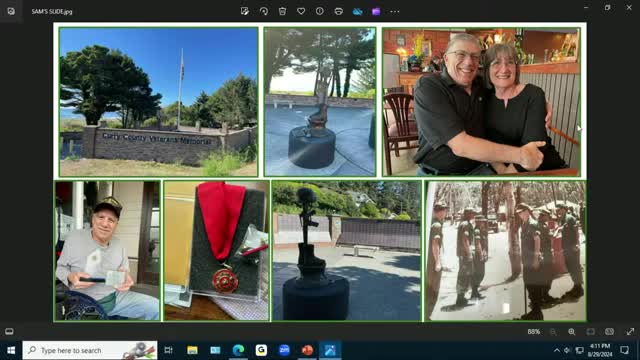
Task: Open the See more three-dots menu
Action: pos(395,11)
